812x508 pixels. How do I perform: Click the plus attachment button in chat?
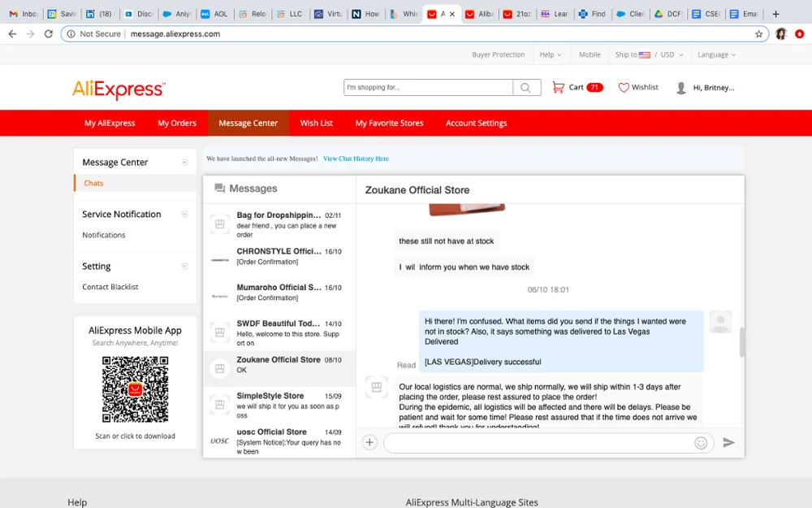point(369,442)
